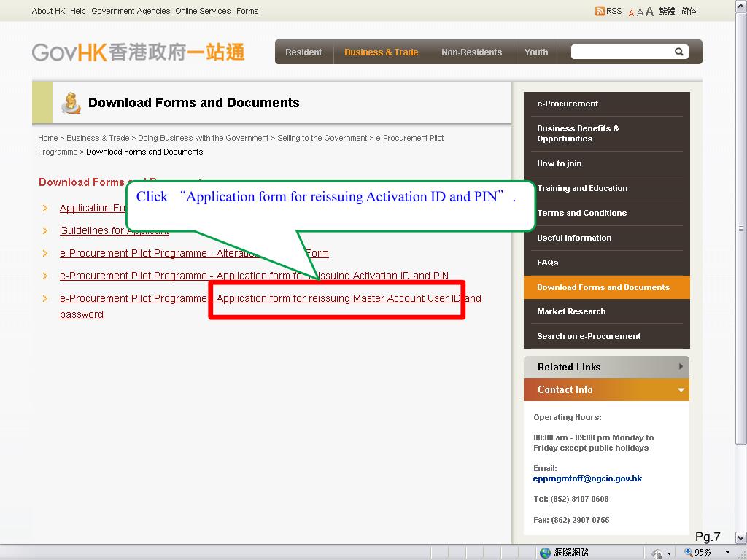Click Help in the top menu
This screenshot has height=560, width=747.
click(77, 11)
